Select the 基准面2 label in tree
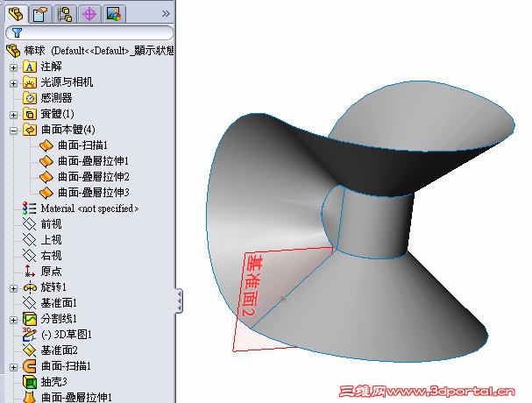Screen dimensions: 532x403 click(x=59, y=350)
